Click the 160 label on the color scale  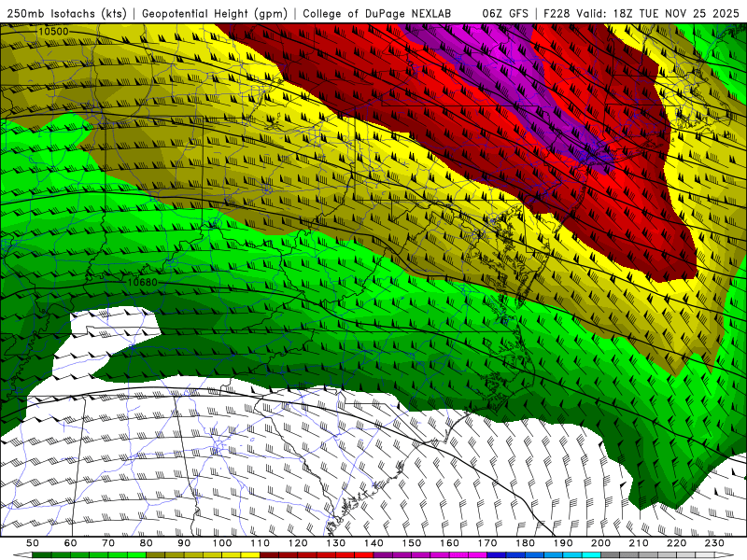point(449,543)
